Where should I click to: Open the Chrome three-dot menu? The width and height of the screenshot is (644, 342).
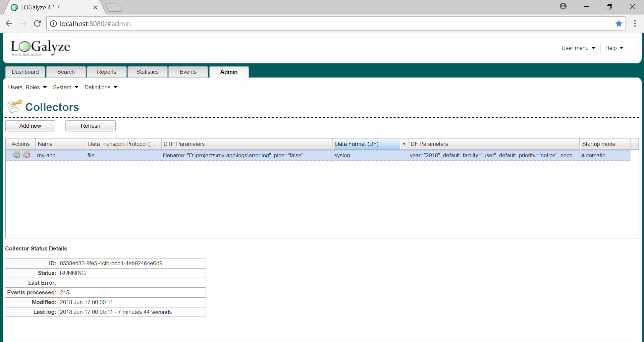point(635,23)
